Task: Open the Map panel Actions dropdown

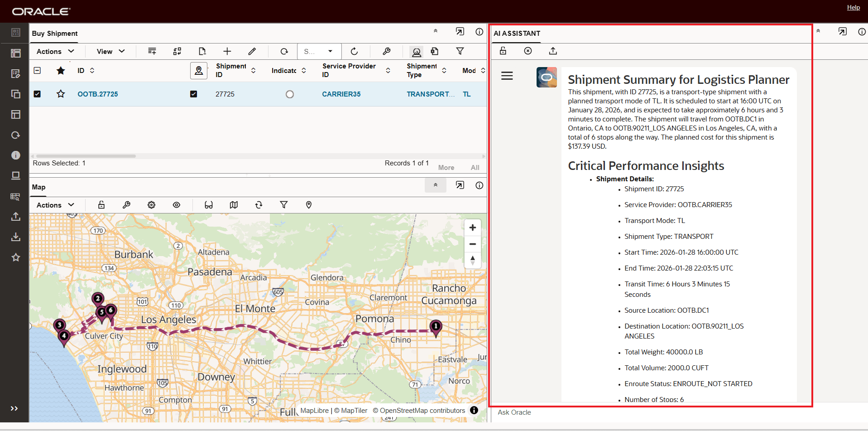Action: (x=55, y=205)
